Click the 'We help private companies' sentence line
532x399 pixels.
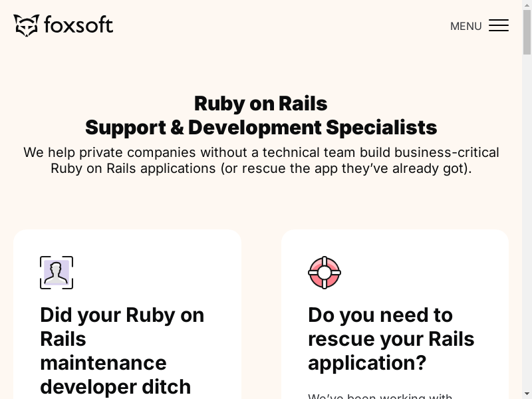[261, 152]
